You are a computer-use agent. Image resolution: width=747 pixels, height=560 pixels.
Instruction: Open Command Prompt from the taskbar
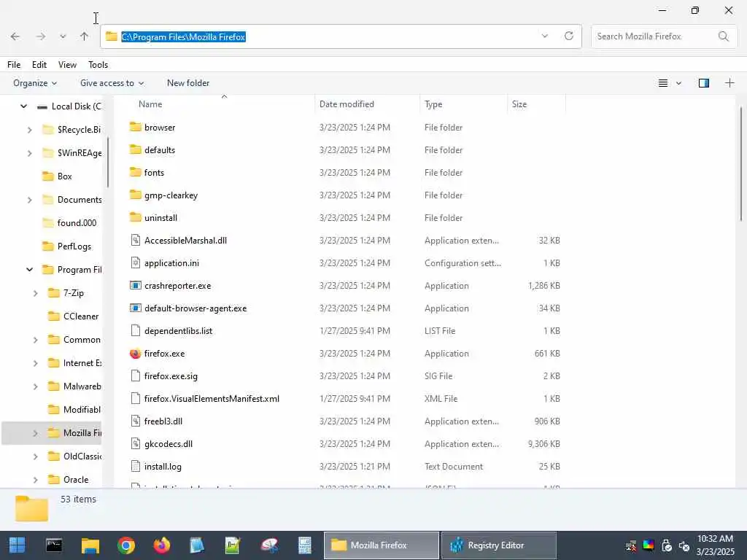tap(54, 545)
